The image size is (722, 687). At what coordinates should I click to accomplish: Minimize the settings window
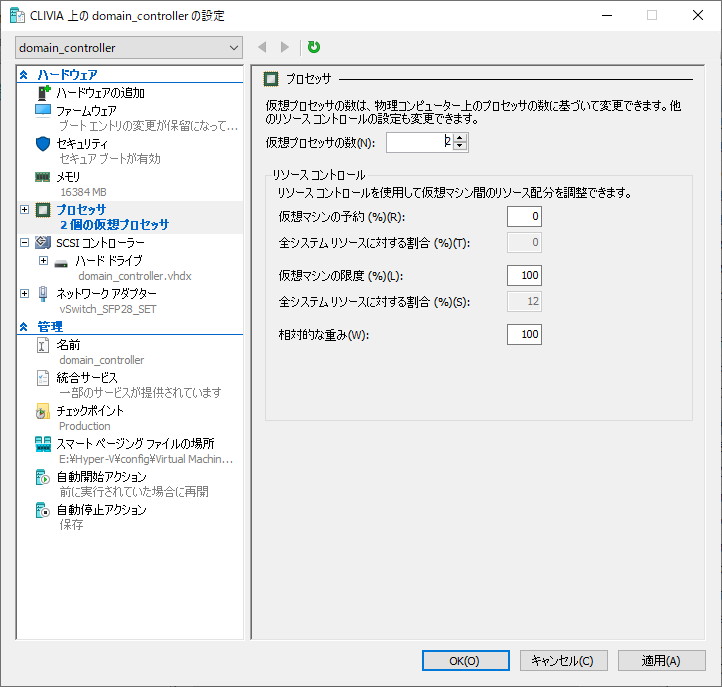click(607, 15)
